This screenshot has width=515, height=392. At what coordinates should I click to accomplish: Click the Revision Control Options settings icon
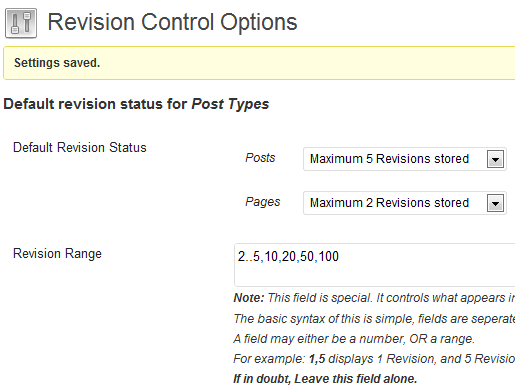click(21, 23)
